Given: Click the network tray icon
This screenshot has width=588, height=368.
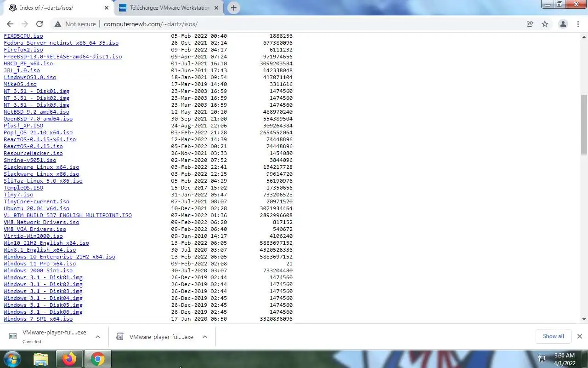Looking at the screenshot, I should pos(542,359).
